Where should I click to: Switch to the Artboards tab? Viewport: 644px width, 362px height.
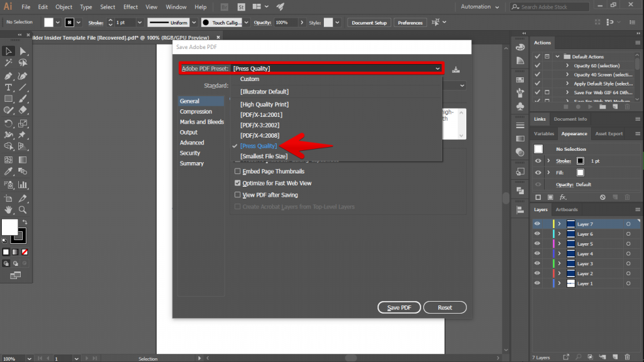(x=567, y=209)
